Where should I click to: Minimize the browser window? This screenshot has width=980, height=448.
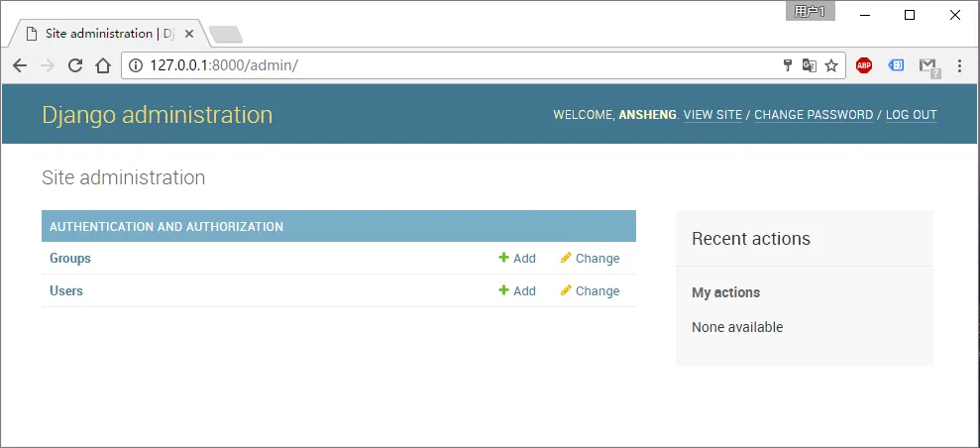tap(865, 15)
